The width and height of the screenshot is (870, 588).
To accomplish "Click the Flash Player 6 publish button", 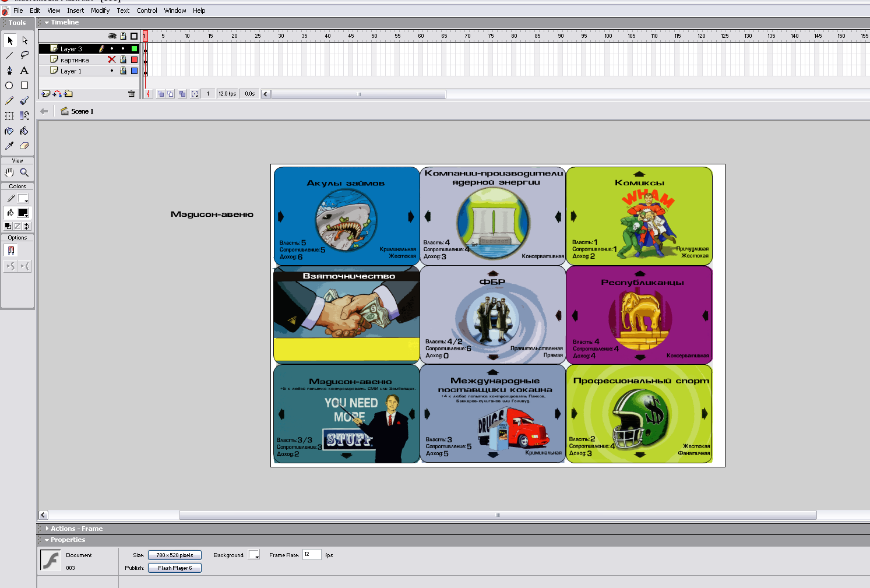I will point(175,568).
